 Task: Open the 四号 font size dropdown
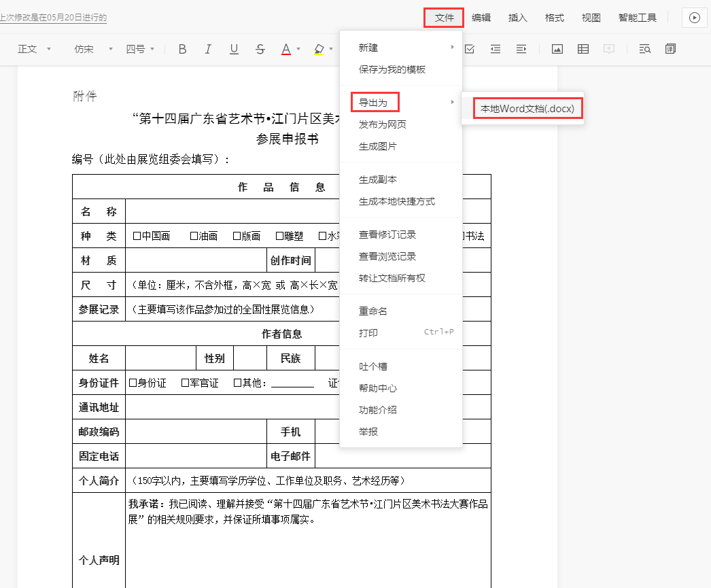pyautogui.click(x=141, y=49)
